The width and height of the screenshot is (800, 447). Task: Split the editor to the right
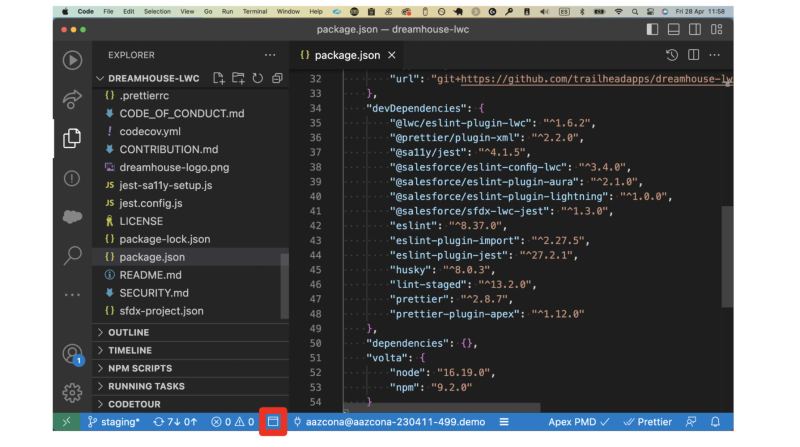click(693, 55)
